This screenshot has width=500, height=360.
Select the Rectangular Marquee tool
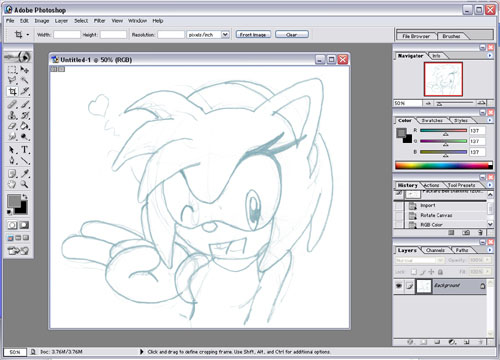[x=12, y=70]
